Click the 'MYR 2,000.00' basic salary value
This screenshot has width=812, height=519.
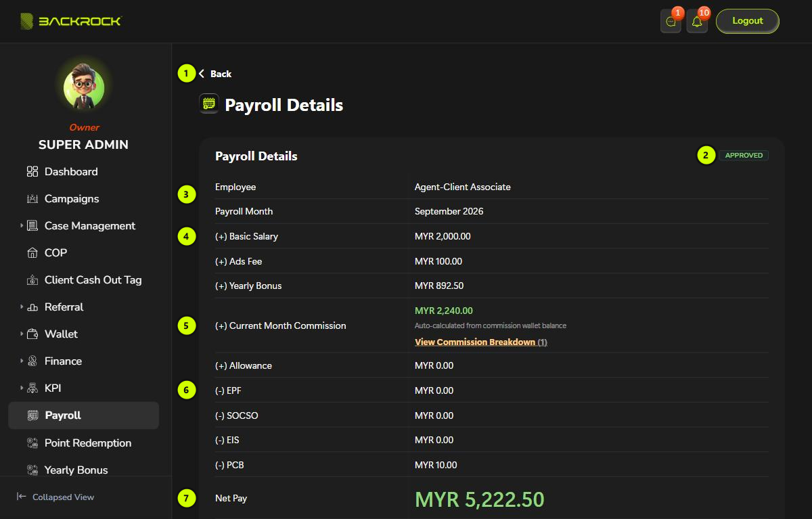click(443, 236)
